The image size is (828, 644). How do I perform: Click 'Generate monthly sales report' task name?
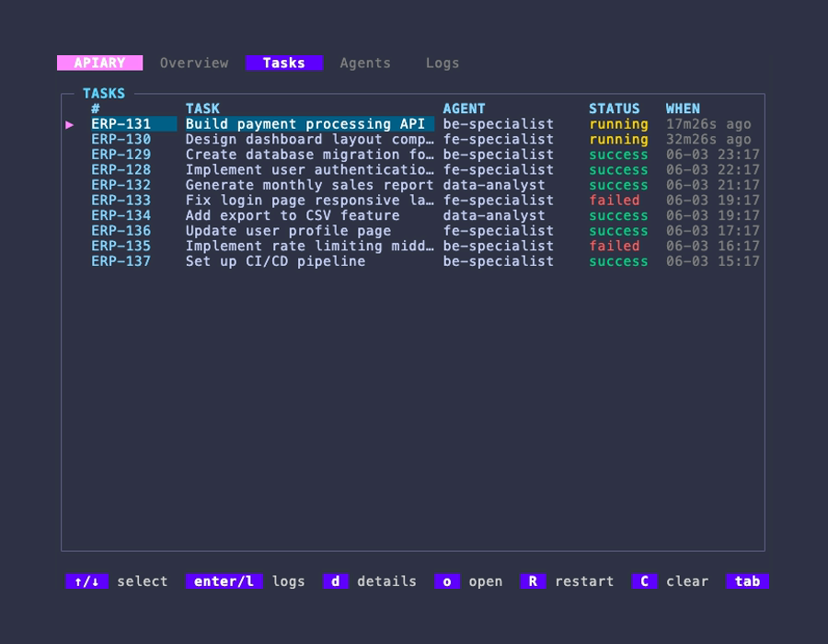(309, 185)
